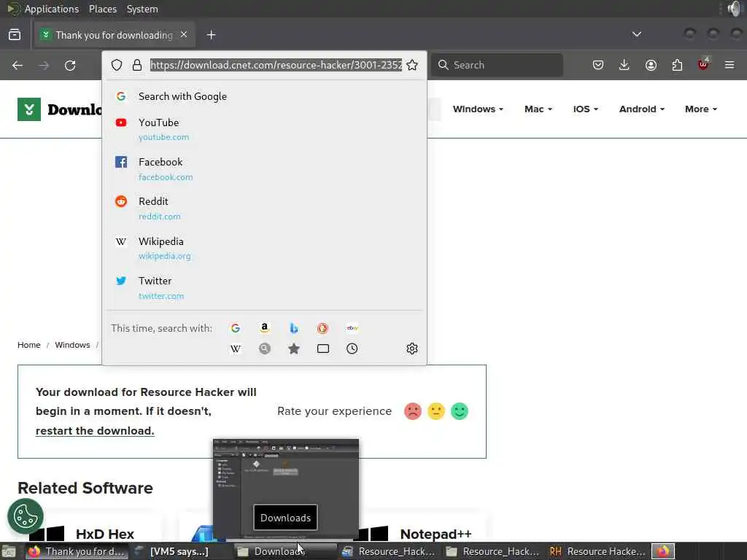Open the System menu in top panel
This screenshot has width=747, height=560.
[142, 9]
